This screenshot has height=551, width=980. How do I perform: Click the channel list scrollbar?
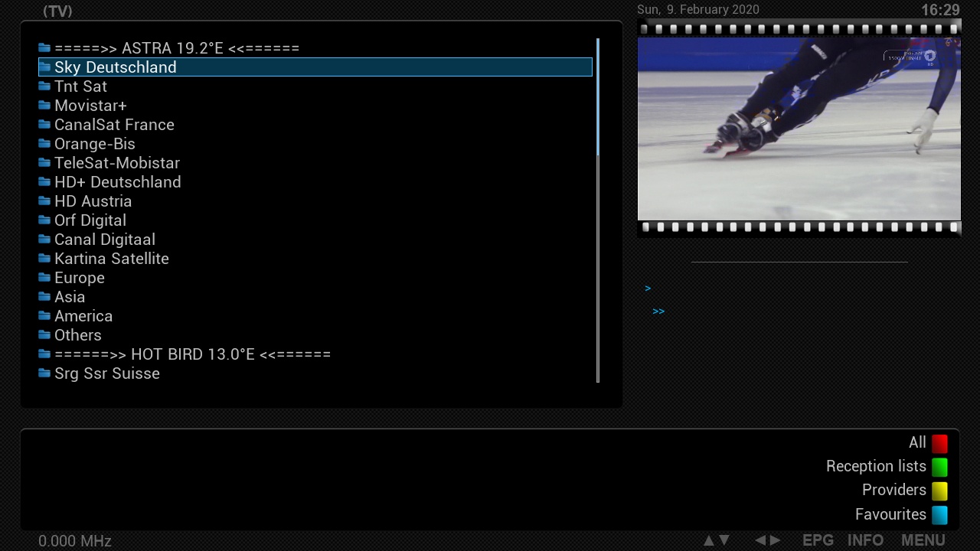click(598, 210)
